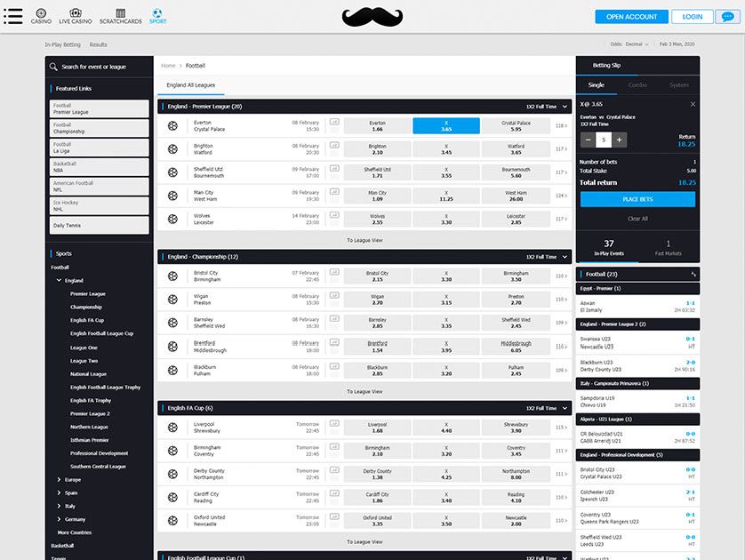745x560 pixels.
Task: Go to Premier League To League View
Action: 364,240
